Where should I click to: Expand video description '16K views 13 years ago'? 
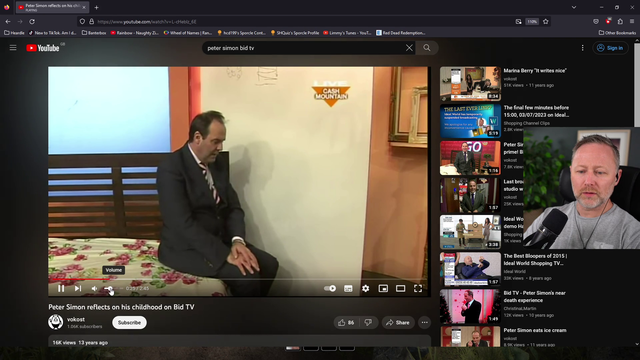(x=80, y=342)
